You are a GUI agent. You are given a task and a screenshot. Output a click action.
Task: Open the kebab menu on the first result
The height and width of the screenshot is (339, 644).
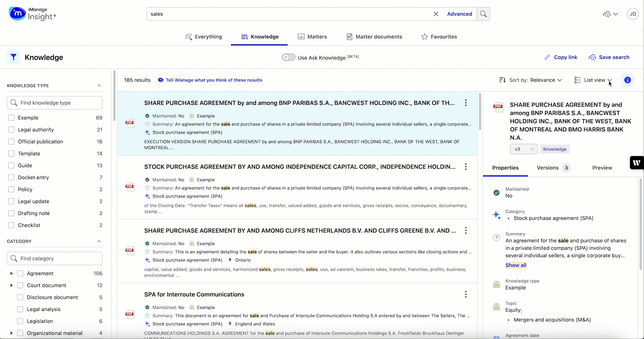click(x=466, y=103)
